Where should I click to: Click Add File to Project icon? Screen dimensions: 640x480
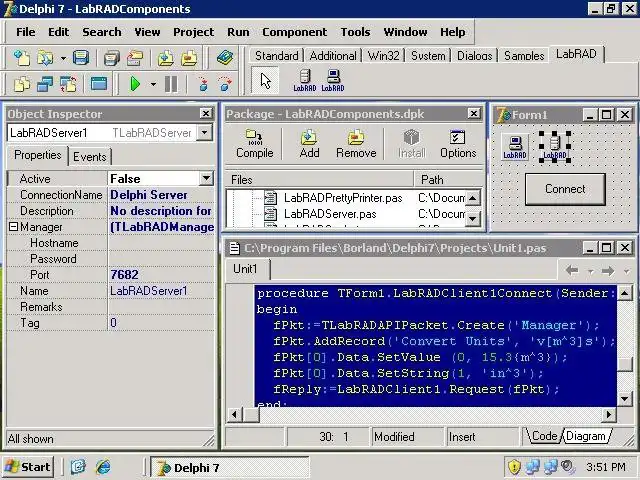tap(166, 58)
